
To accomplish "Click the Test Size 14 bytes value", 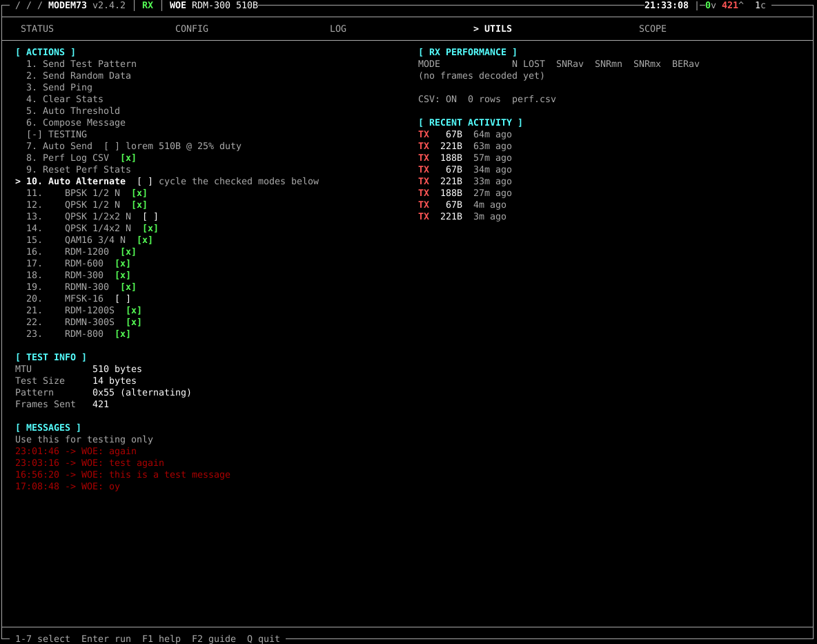I will point(114,381).
